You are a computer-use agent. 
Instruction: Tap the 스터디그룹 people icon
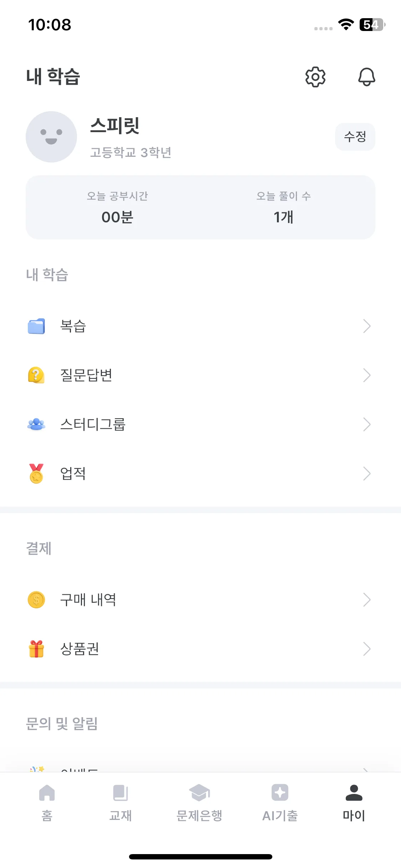[x=36, y=424]
